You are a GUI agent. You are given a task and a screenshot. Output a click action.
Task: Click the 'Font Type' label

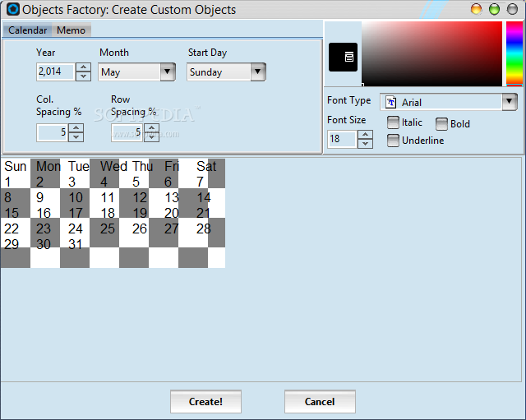348,100
